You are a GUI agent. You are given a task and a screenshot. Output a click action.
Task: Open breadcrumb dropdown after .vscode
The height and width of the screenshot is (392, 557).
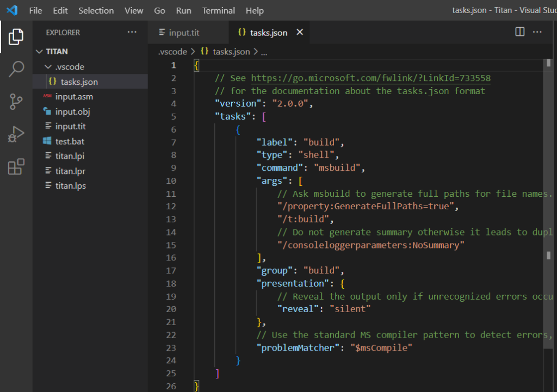click(x=193, y=52)
